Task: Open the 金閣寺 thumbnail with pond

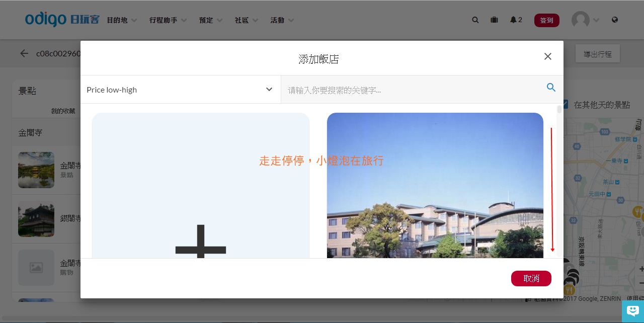Action: pyautogui.click(x=36, y=170)
